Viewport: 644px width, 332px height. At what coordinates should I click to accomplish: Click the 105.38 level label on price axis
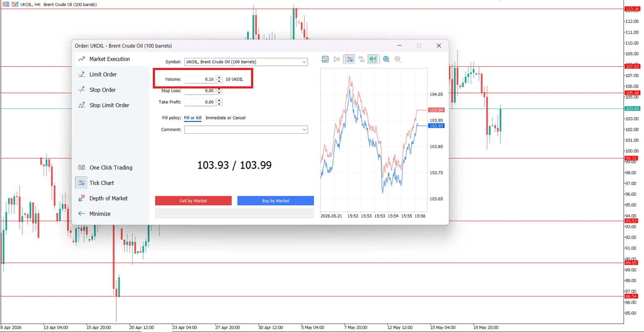click(632, 93)
